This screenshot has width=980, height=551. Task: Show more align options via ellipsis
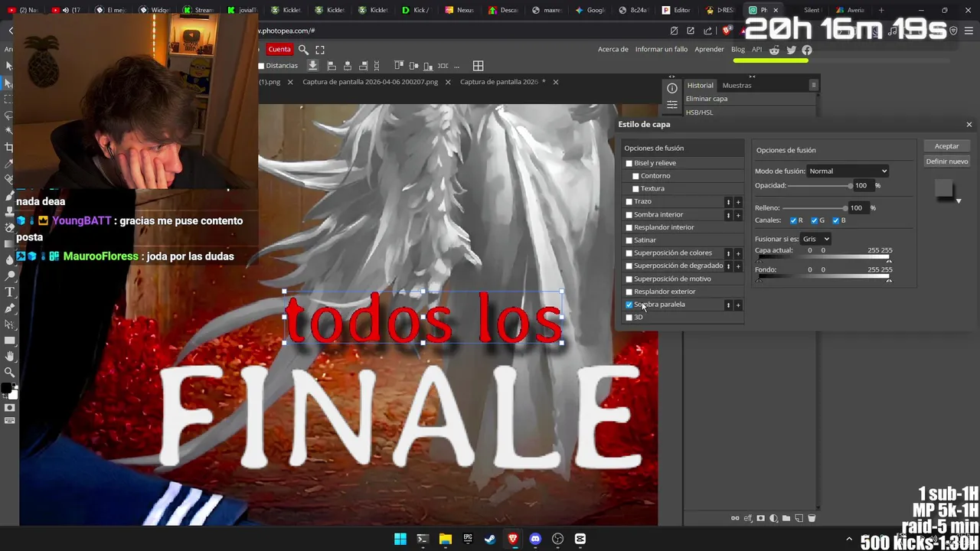(457, 66)
